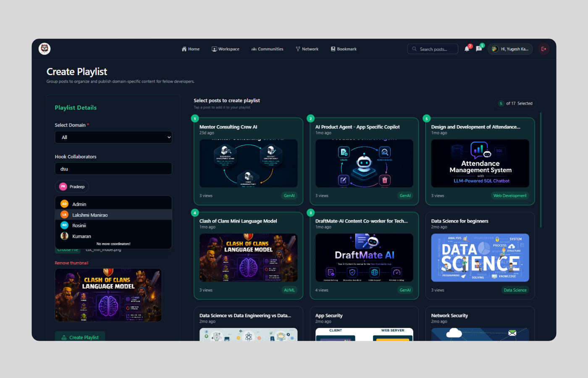Go to the Workspace page
This screenshot has width=588, height=378.
click(x=226, y=49)
